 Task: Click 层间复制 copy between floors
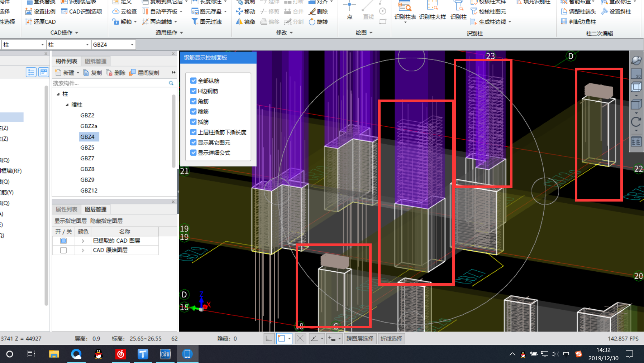(144, 73)
